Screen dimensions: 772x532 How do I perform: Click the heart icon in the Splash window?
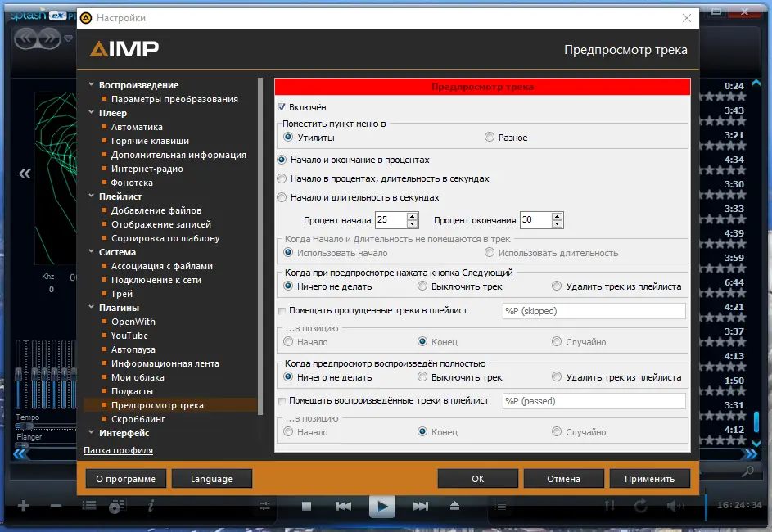click(x=69, y=38)
